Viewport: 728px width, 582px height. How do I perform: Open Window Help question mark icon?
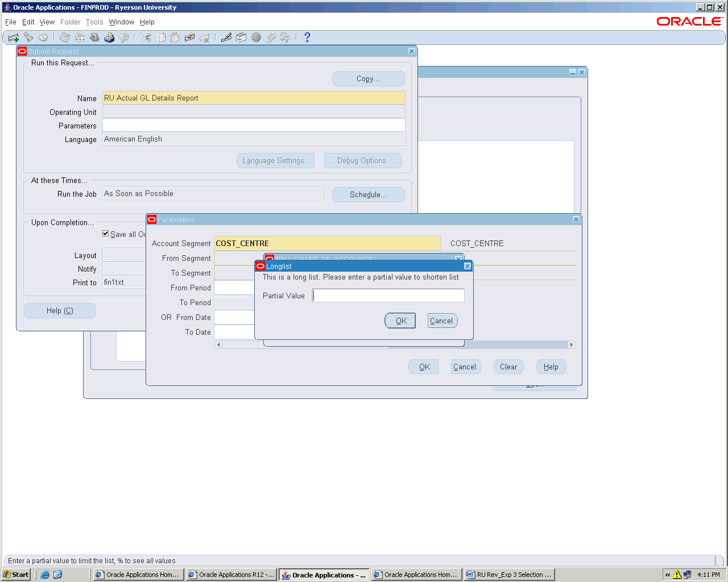(307, 38)
